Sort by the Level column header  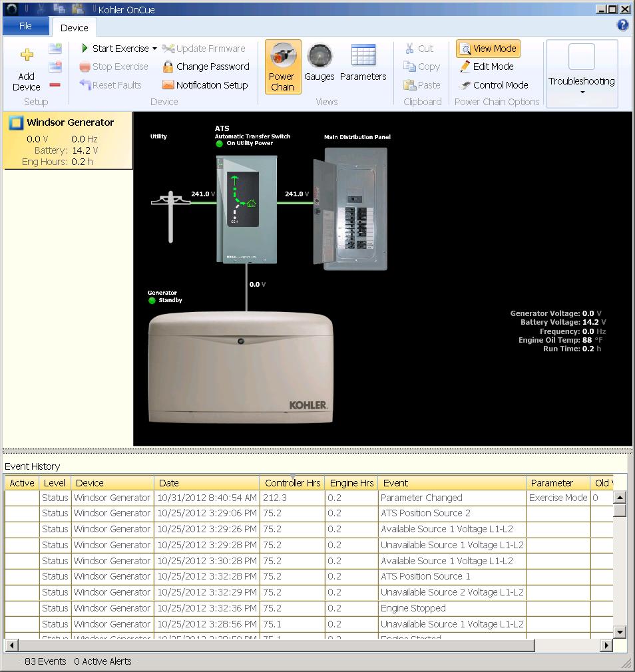click(x=55, y=483)
